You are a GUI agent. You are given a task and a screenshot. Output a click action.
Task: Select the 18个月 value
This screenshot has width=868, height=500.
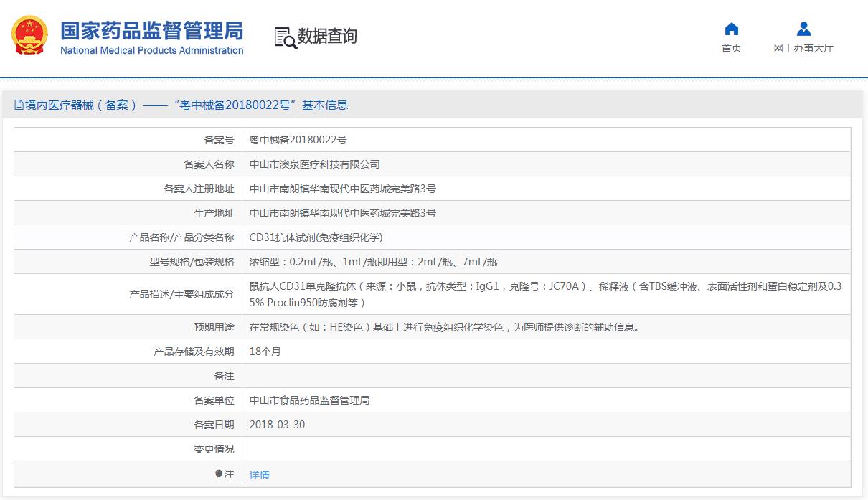[265, 352]
